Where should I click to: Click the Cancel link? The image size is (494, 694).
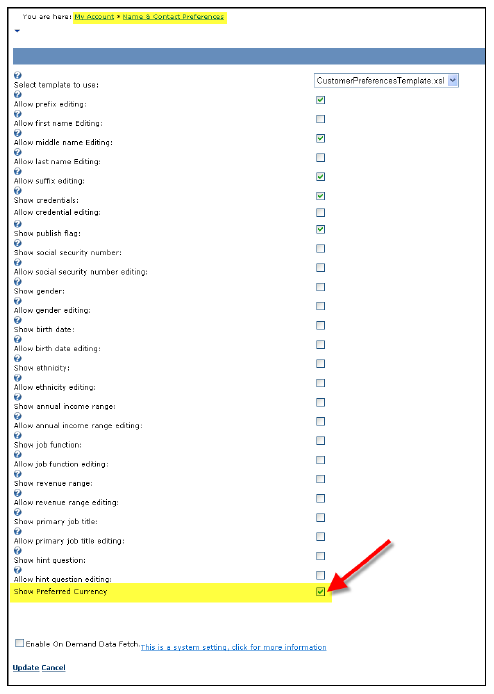(54, 667)
